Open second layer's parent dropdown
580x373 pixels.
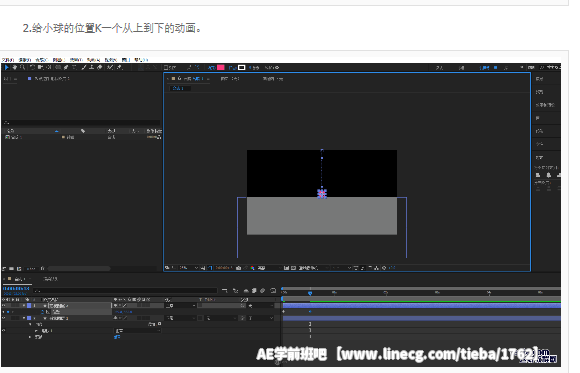click(260, 318)
